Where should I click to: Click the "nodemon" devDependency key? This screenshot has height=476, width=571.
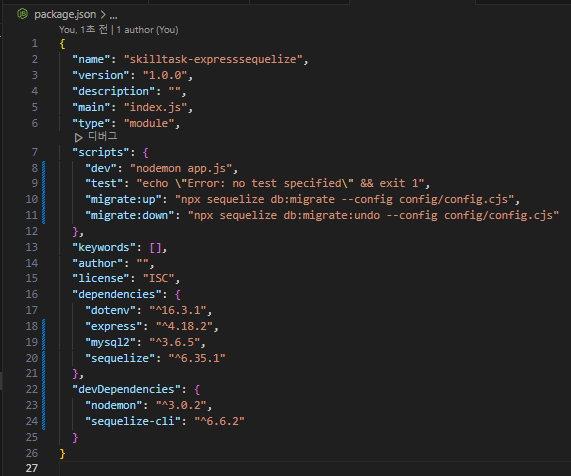pyautogui.click(x=114, y=405)
